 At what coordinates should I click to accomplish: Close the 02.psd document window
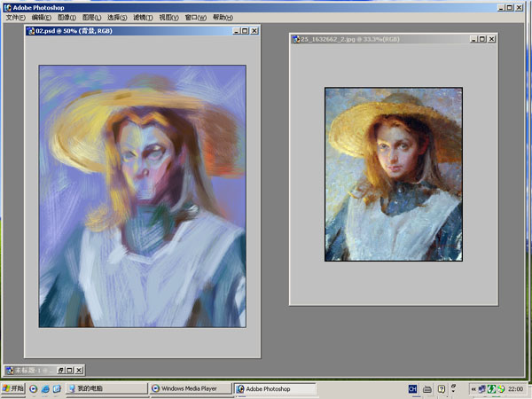pos(254,31)
